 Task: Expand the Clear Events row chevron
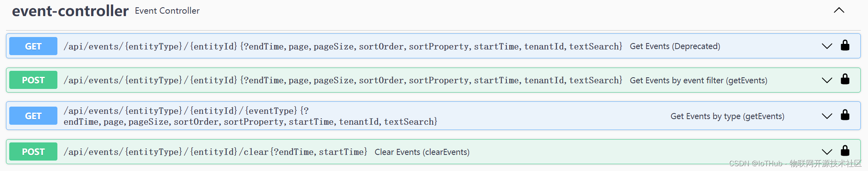point(827,152)
